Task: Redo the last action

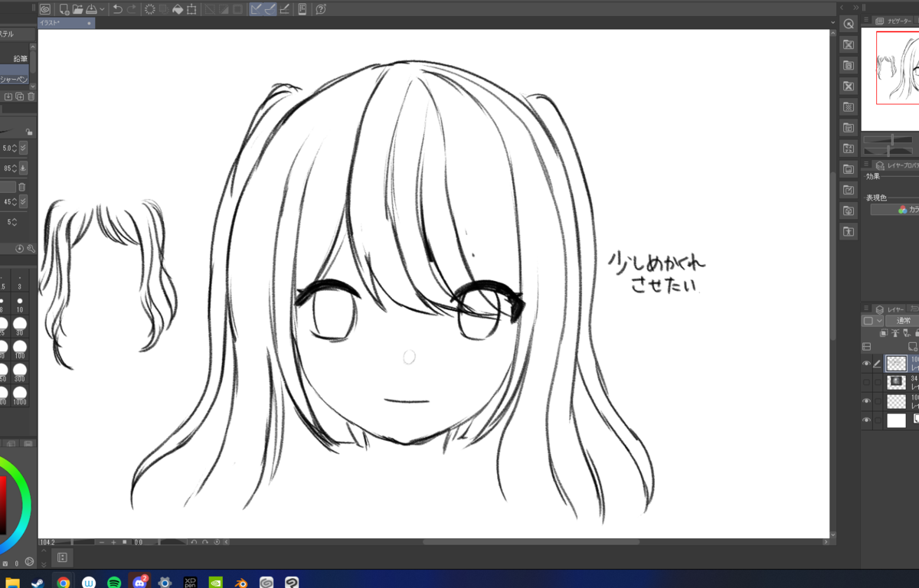Action: click(x=132, y=9)
